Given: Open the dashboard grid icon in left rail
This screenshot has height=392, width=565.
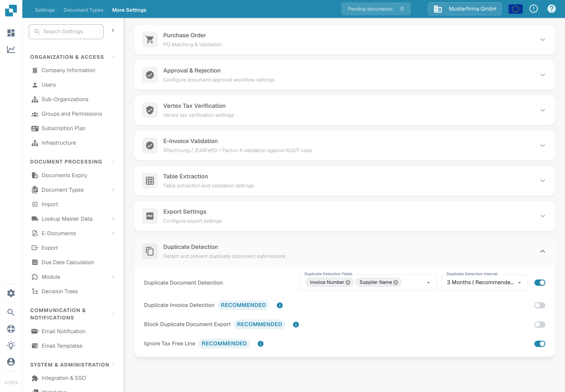Looking at the screenshot, I should pyautogui.click(x=11, y=33).
